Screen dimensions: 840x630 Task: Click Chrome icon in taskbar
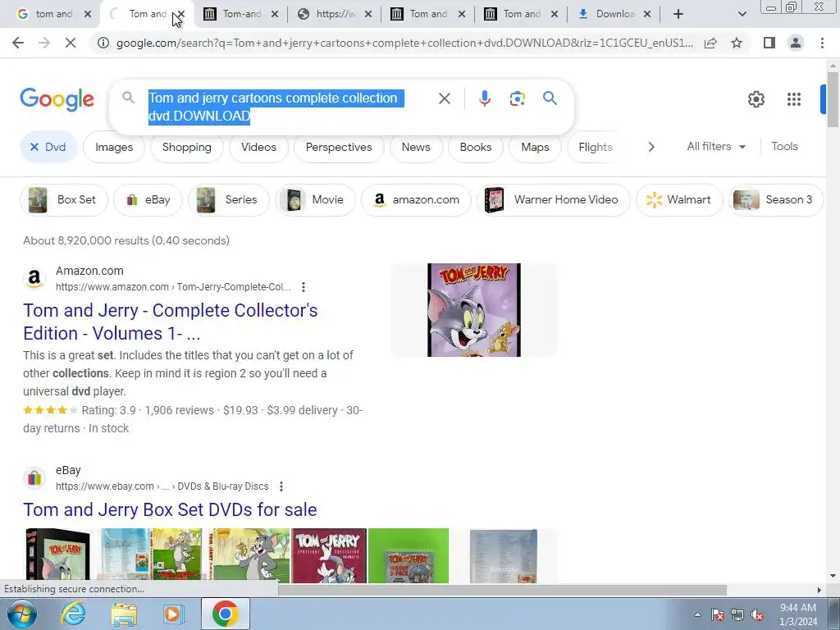coord(225,614)
